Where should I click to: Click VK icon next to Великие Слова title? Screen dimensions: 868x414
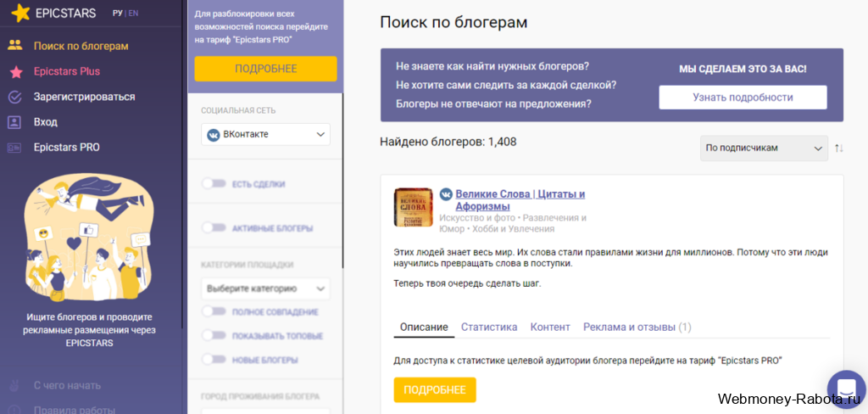446,194
